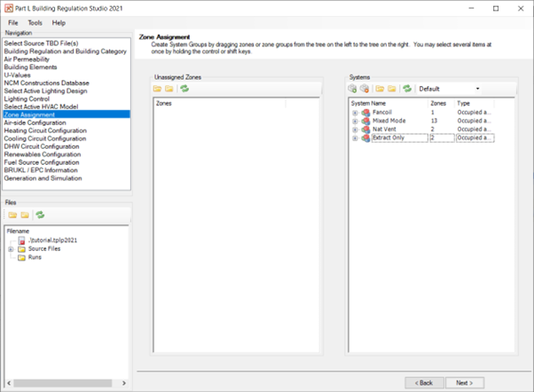Viewport: 534px width, 392px height.
Task: Expand the Fancoil system node
Action: [355, 113]
